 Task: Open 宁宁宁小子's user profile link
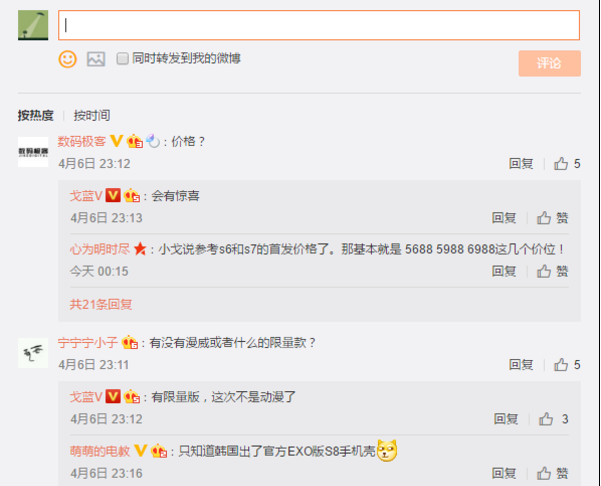(x=88, y=342)
